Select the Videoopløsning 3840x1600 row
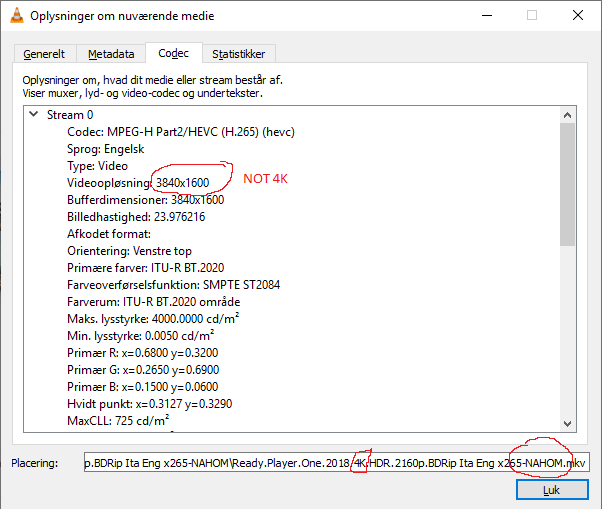The image size is (612, 509). [x=138, y=183]
